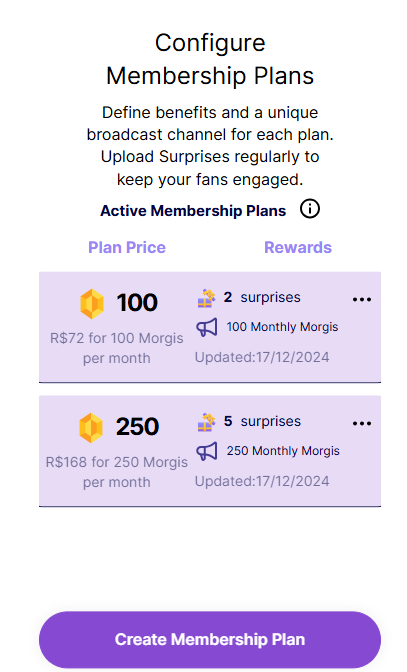Click the info icon beside Active Membership Plans

click(309, 209)
